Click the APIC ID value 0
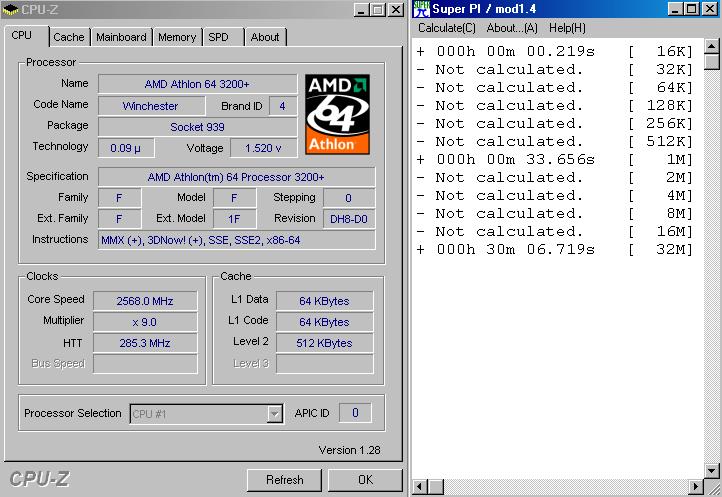The width and height of the screenshot is (722, 497). 355,413
